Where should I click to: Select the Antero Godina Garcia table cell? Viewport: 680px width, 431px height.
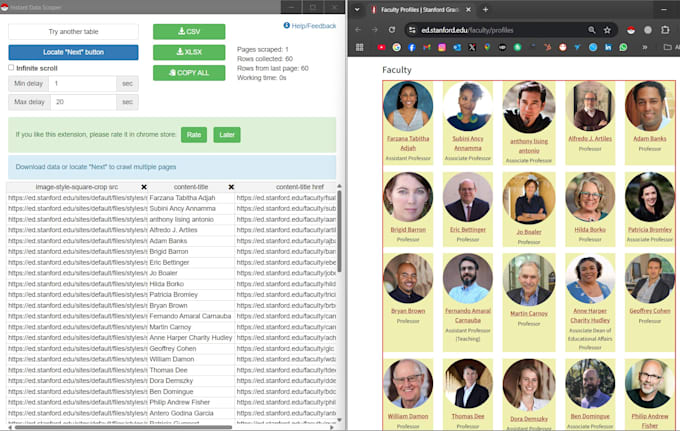pyautogui.click(x=191, y=413)
